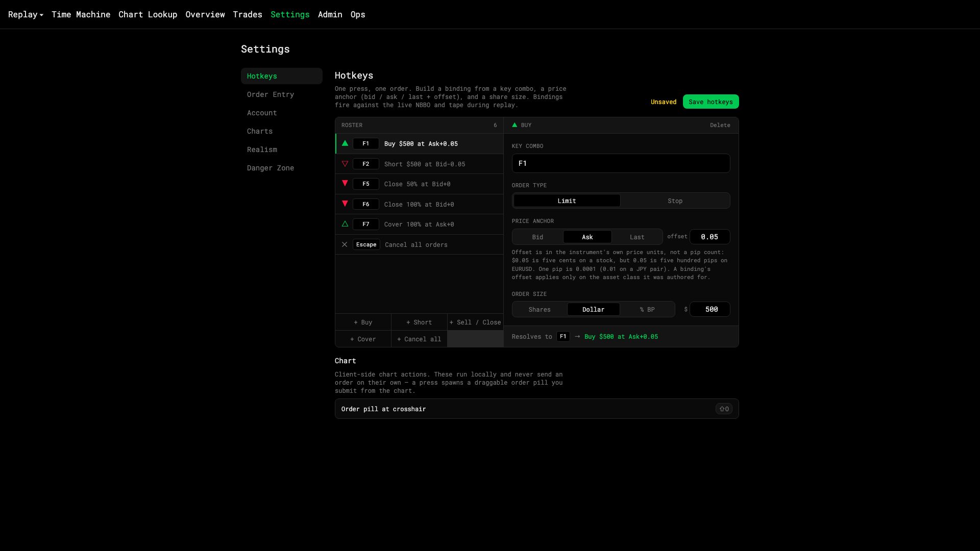
Task: Delete the selected BUY binding
Action: [x=720, y=125]
